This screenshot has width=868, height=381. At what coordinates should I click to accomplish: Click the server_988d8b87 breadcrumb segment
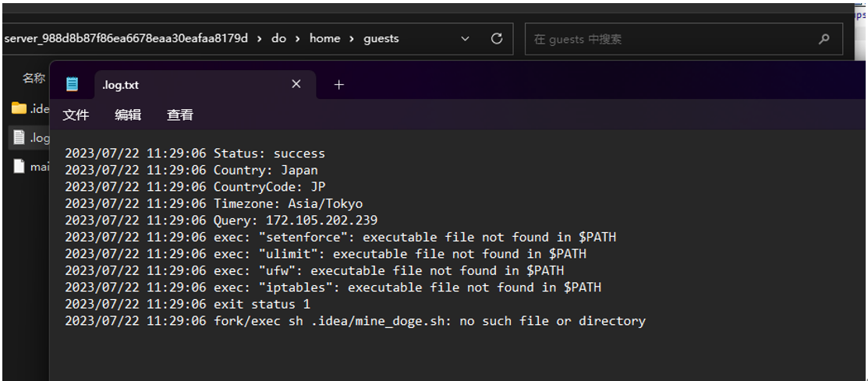coord(125,39)
